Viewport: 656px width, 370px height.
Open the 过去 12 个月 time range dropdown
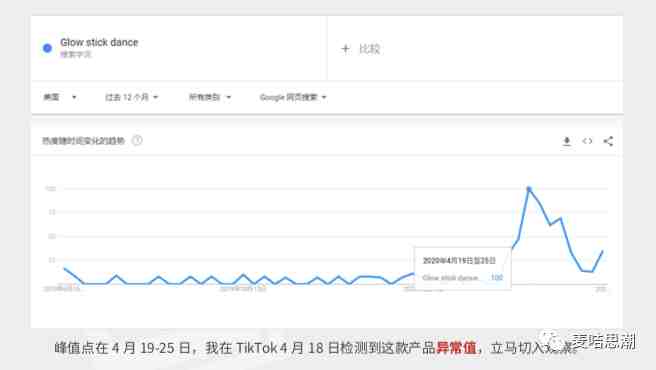(x=131, y=97)
